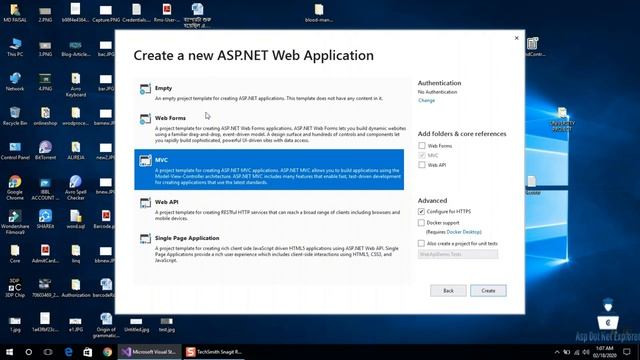Check Also create a project for unit tests
This screenshot has width=640, height=360.
421,243
